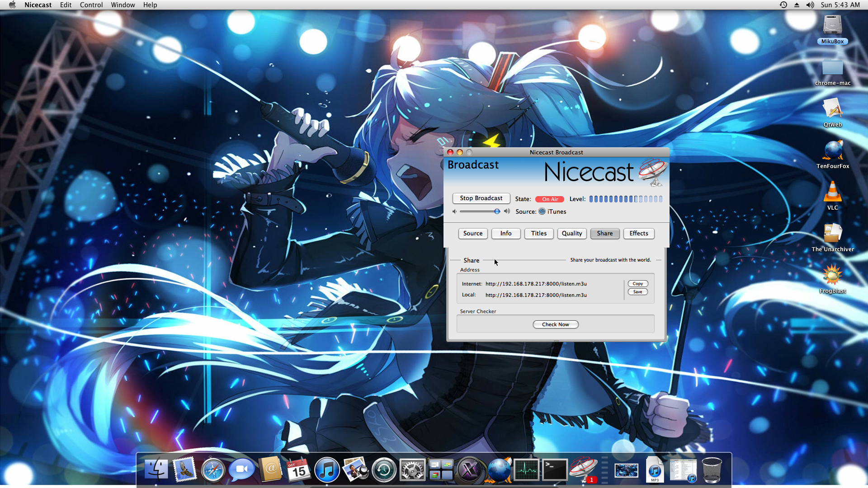Save the broadcast address file
Screen dimensions: 868x488
tap(637, 292)
